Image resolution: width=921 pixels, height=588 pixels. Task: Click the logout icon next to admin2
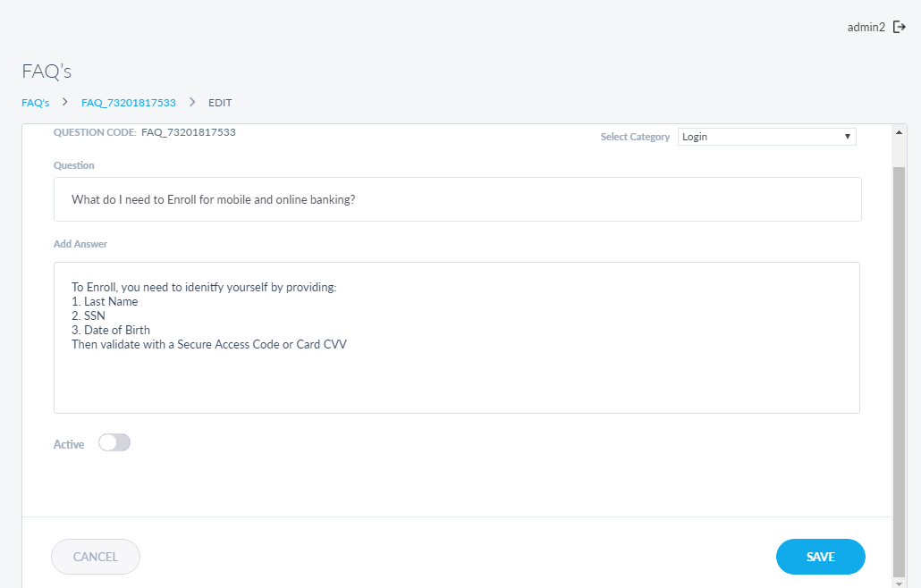click(900, 27)
